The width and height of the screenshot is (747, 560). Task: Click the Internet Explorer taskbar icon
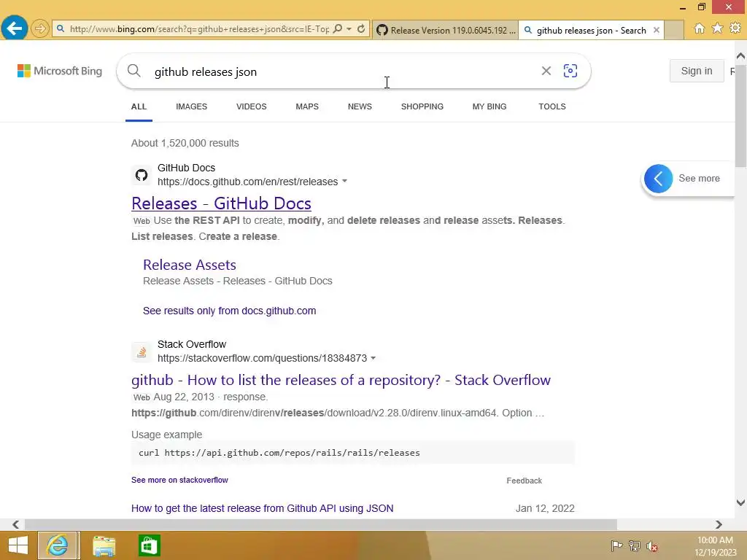click(x=58, y=545)
